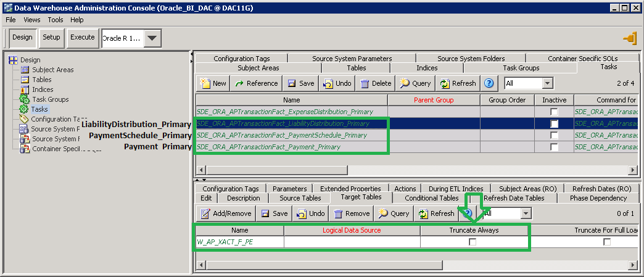
Task: Toggle Inactive for ExpenseDistribution_Primary task
Action: [554, 112]
